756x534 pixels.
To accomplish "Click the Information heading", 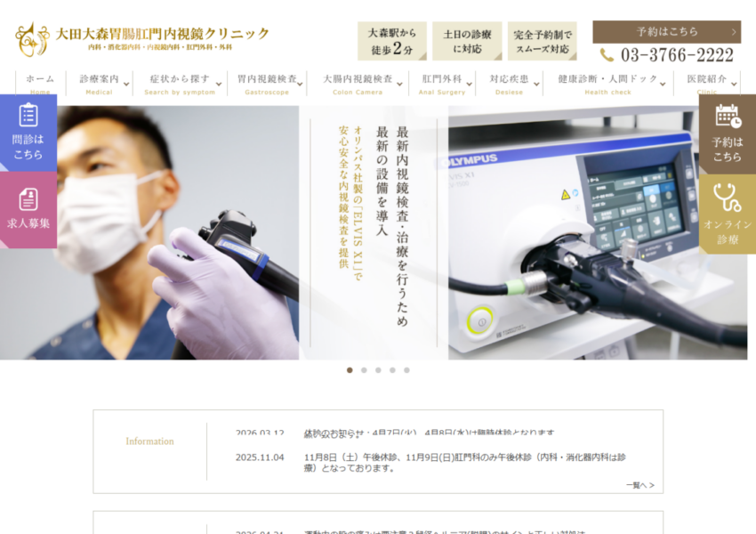I will 150,441.
